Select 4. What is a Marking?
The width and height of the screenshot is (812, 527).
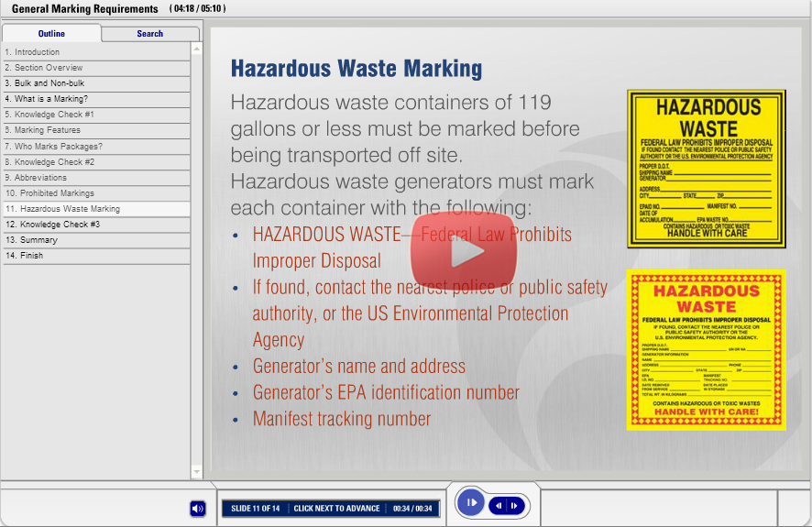click(x=96, y=99)
